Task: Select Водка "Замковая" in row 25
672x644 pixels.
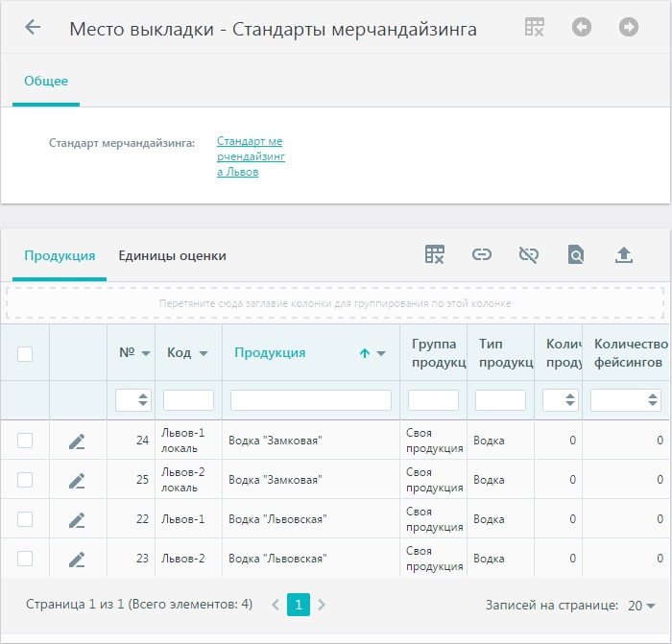Action: point(276,480)
